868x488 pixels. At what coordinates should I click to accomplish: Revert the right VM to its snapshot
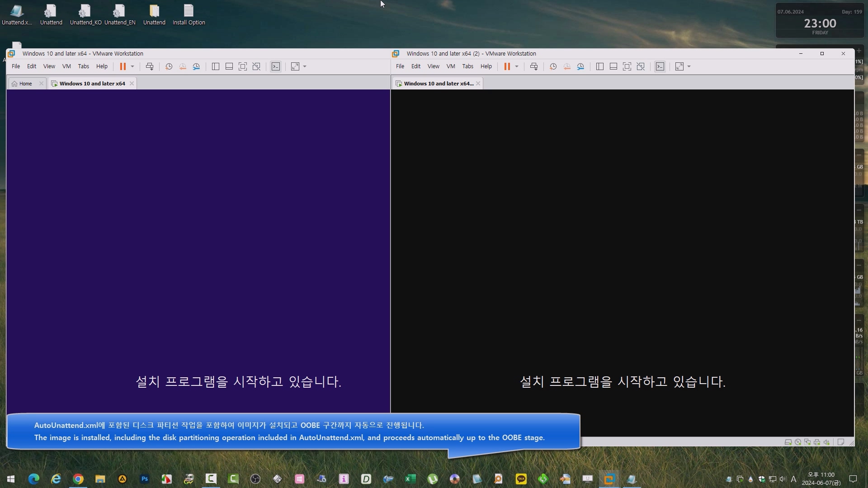pos(566,66)
